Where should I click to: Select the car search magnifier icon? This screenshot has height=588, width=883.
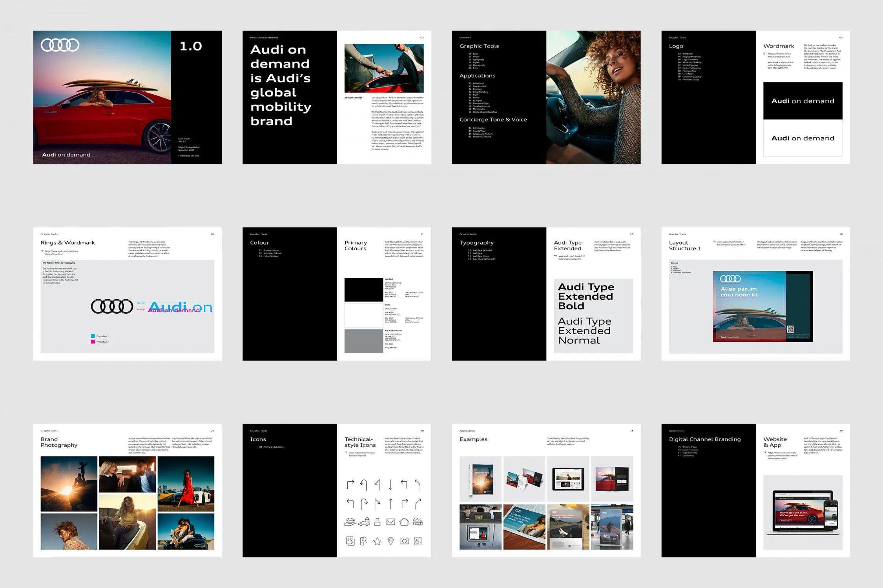(418, 522)
